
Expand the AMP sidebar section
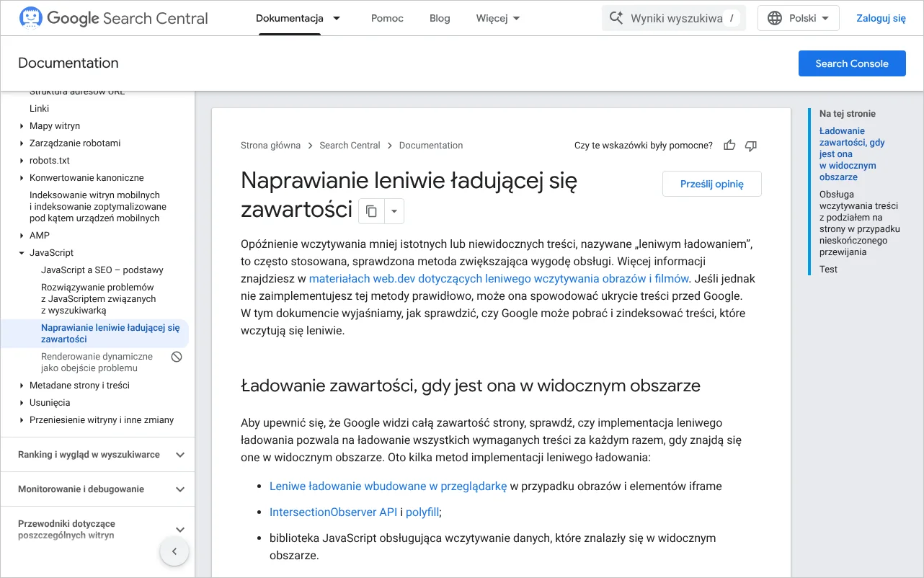click(x=22, y=236)
